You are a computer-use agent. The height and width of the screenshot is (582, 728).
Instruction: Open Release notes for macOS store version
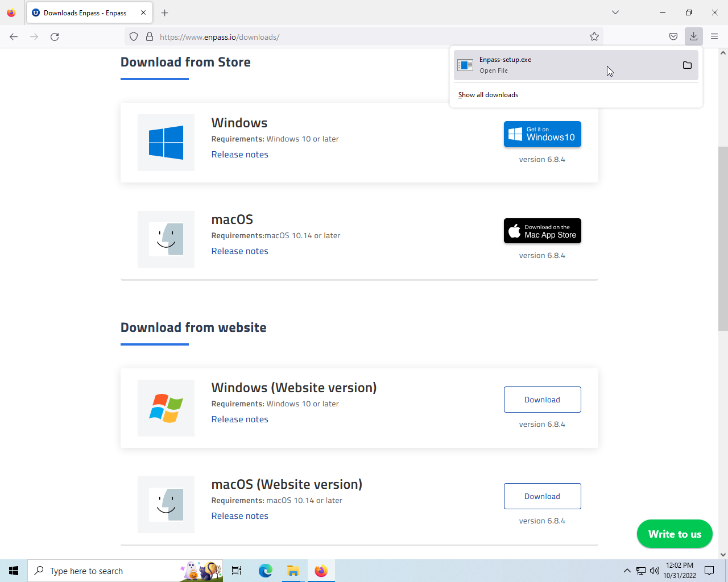[240, 251]
